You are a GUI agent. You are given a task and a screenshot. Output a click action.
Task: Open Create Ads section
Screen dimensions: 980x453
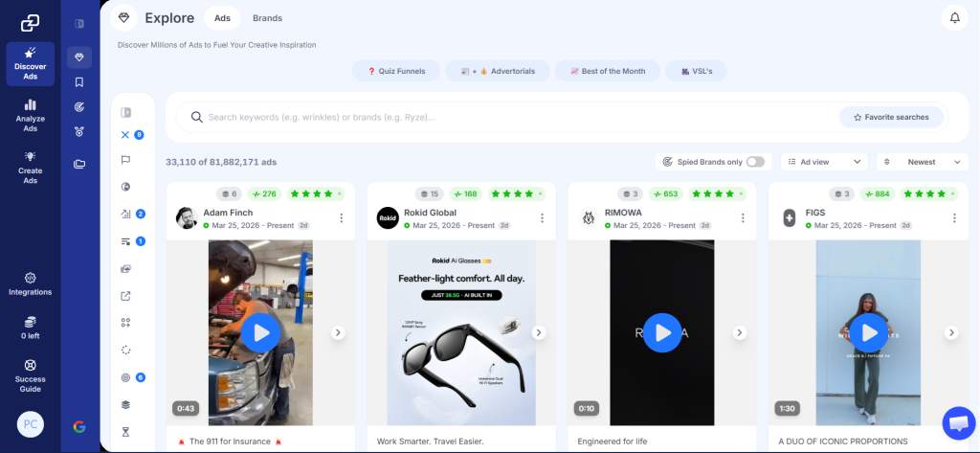click(31, 168)
